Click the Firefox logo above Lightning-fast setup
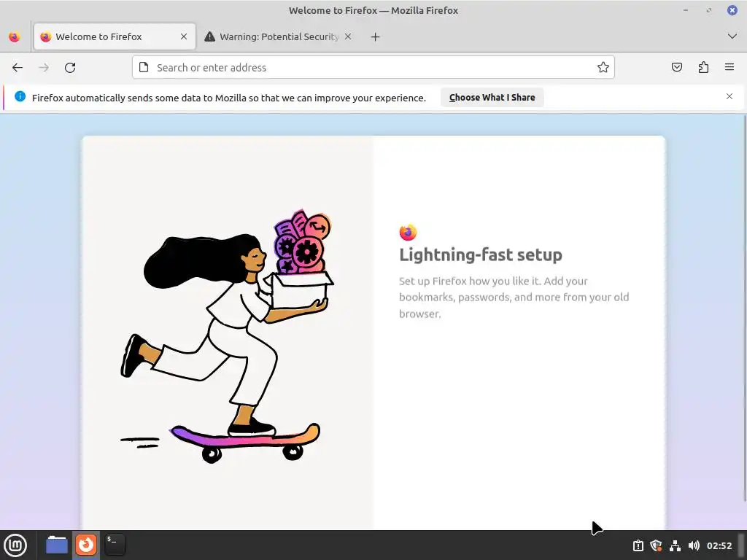The height and width of the screenshot is (560, 747). tap(408, 233)
